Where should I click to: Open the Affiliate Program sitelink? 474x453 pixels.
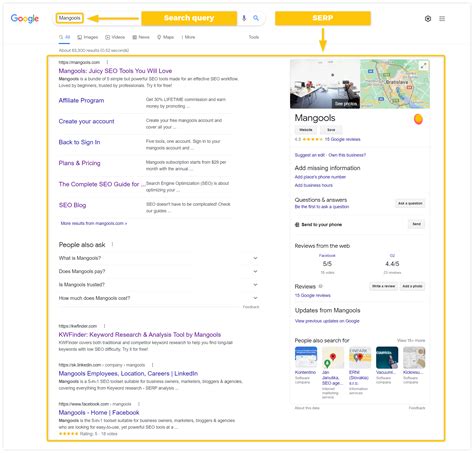(81, 100)
